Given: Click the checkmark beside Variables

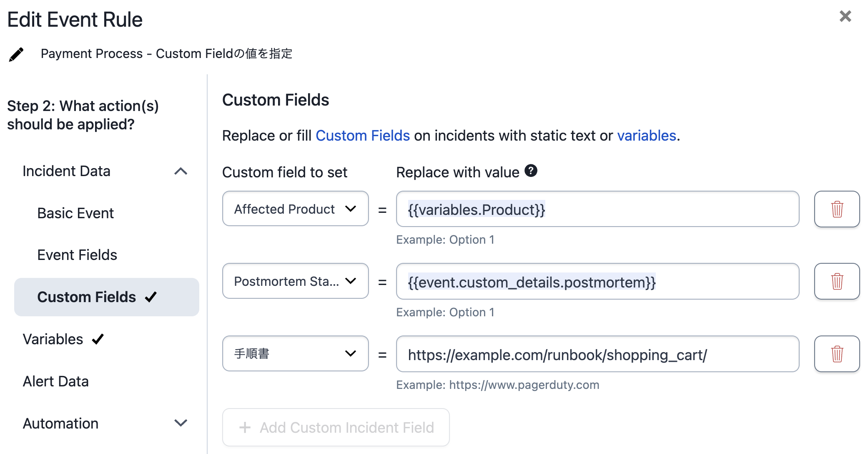Looking at the screenshot, I should coord(97,339).
